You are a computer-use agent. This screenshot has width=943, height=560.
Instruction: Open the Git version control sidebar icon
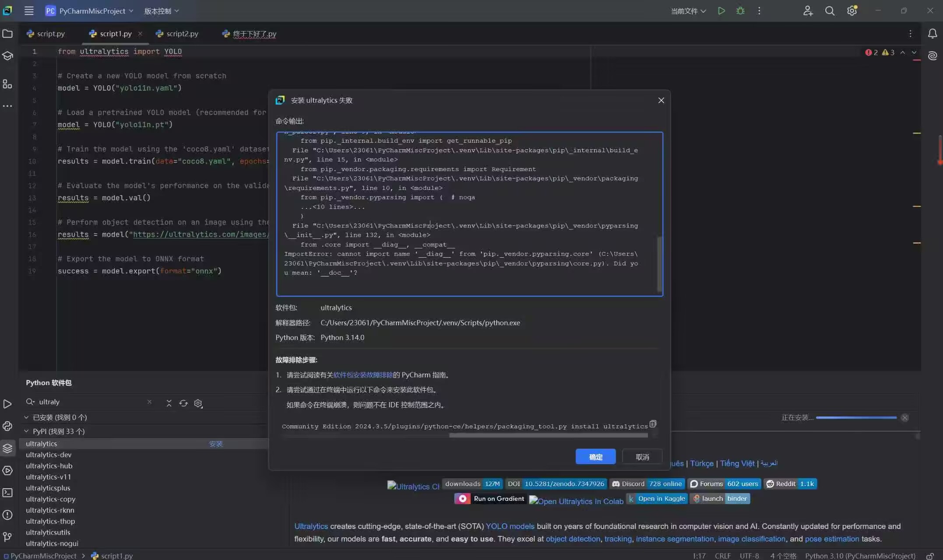(7, 537)
